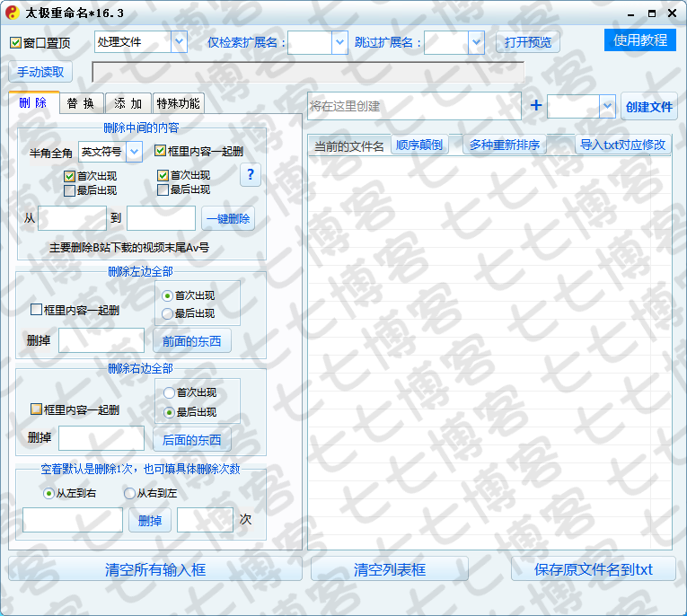This screenshot has width=687, height=616.
Task: Switch to the 添加 tab
Action: [128, 103]
